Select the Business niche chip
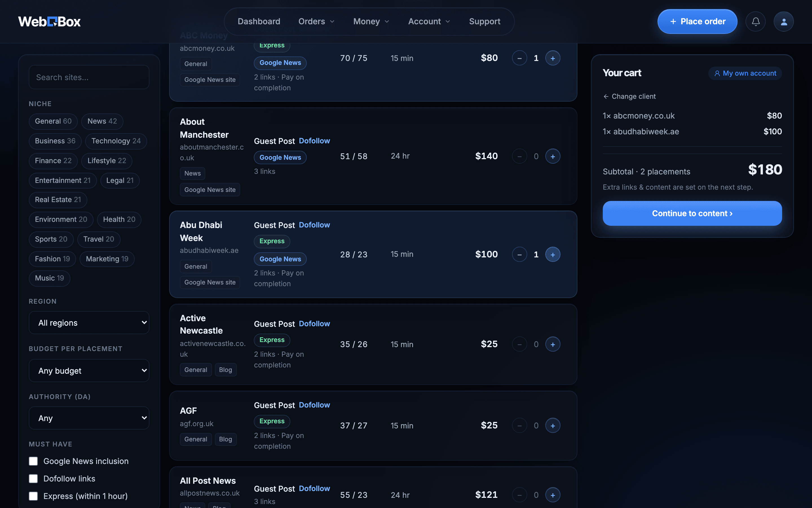Screen dimensions: 812x508 pyautogui.click(x=55, y=141)
